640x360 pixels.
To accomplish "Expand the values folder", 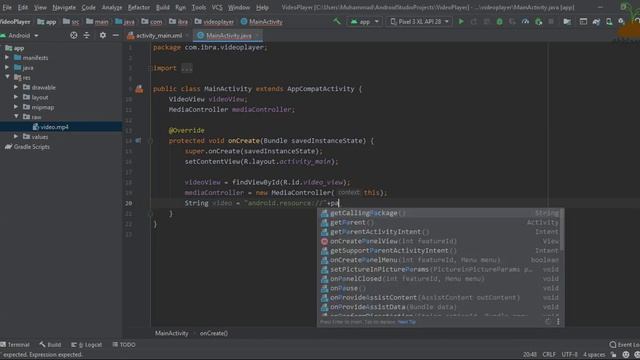I will pyautogui.click(x=16, y=136).
